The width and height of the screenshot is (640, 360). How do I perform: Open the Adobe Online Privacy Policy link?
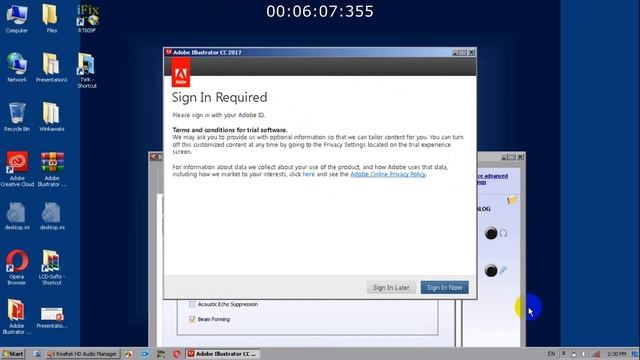388,174
